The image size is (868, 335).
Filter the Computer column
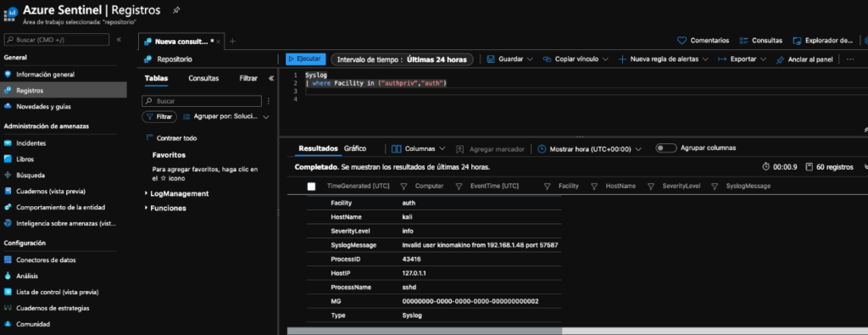click(x=459, y=187)
